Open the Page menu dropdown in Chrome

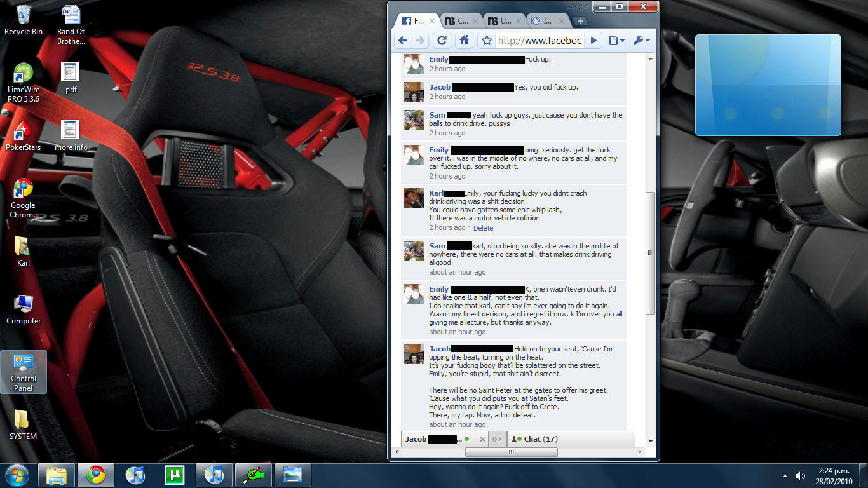coord(616,41)
